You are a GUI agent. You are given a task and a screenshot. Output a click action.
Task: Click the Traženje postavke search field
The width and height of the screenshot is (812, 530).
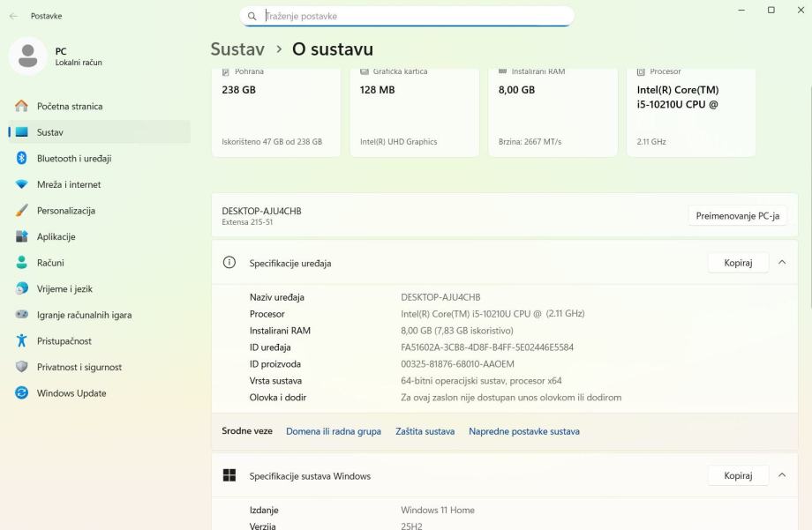tap(415, 16)
